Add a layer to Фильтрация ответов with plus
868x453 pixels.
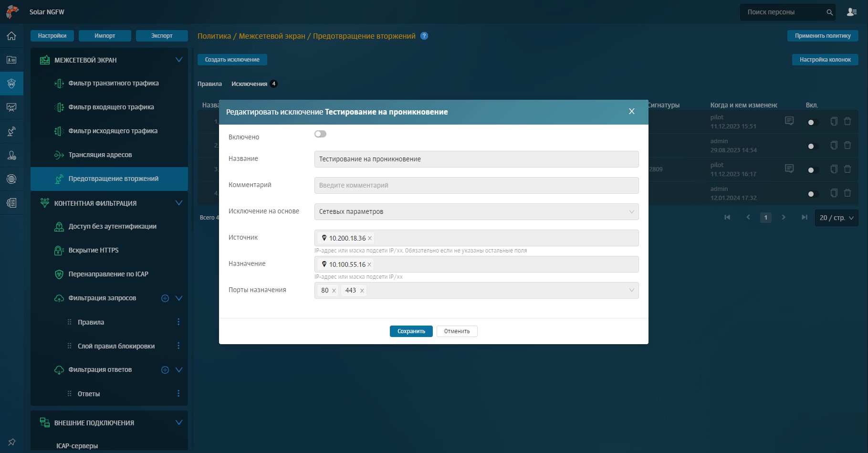165,370
